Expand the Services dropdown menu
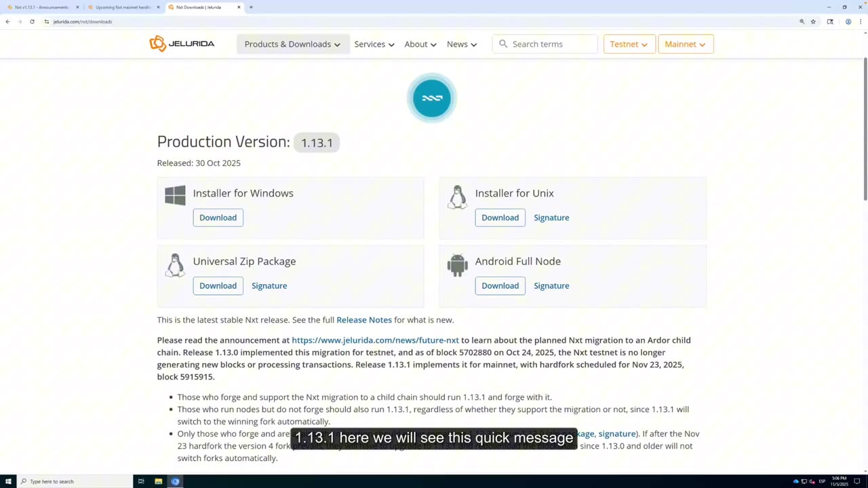This screenshot has height=488, width=868. click(374, 44)
